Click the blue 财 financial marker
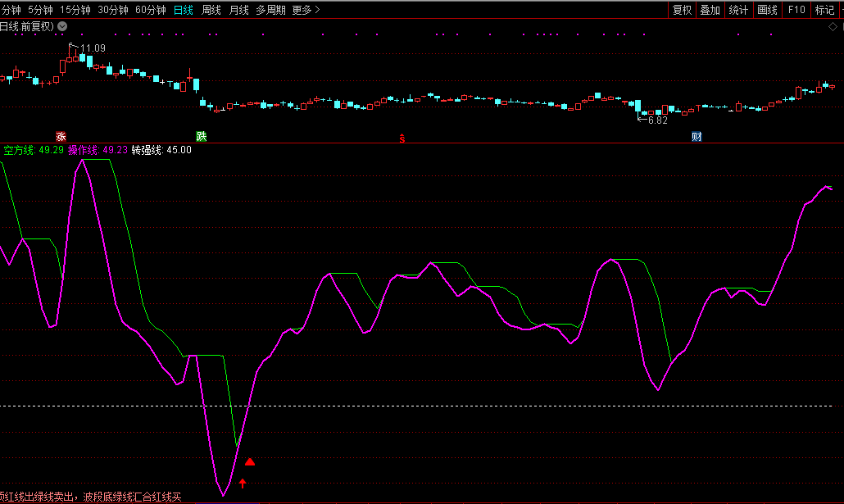 click(x=697, y=136)
